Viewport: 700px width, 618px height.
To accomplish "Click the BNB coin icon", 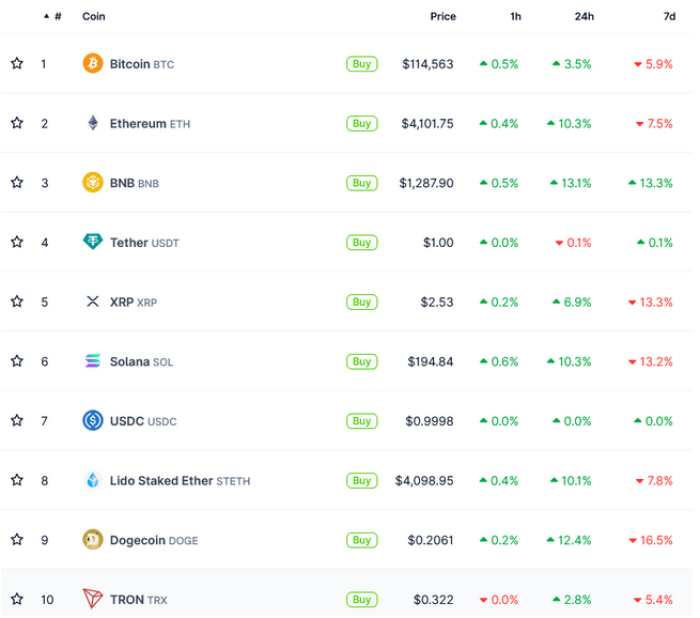I will tap(92, 183).
